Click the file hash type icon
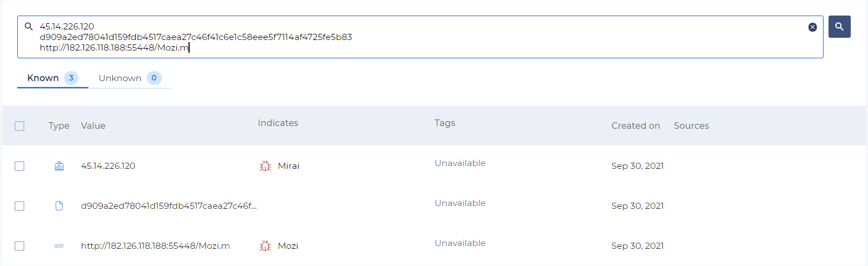The width and height of the screenshot is (868, 266). [x=59, y=206]
